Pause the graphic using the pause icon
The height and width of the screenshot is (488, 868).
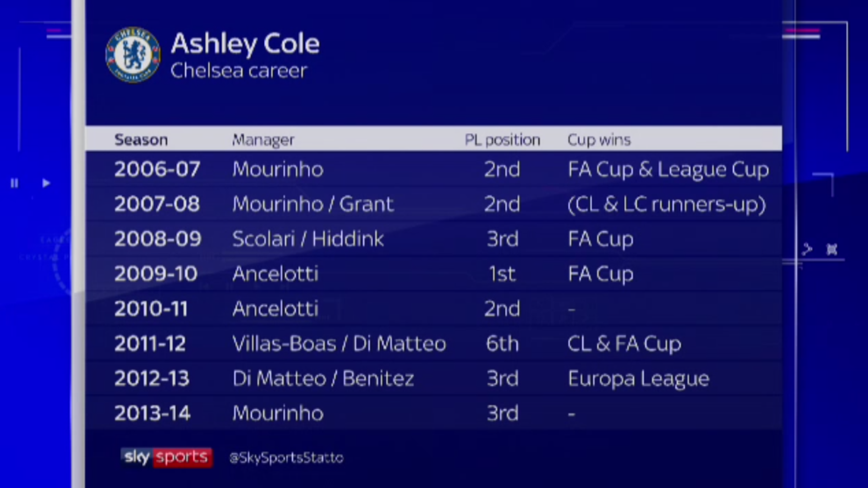coord(14,183)
